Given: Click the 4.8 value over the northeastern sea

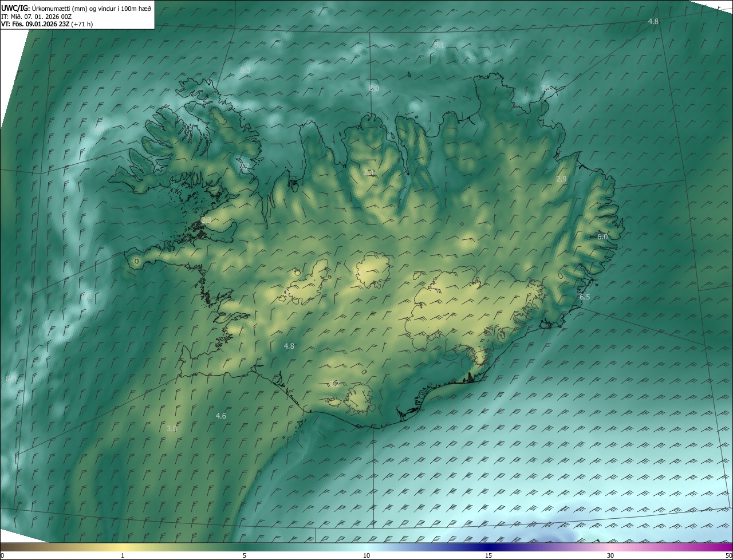Looking at the screenshot, I should pos(653,21).
